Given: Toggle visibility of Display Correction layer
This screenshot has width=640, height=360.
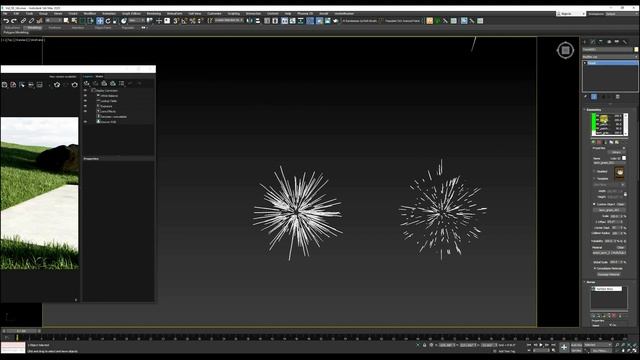Looking at the screenshot, I should click(x=85, y=90).
